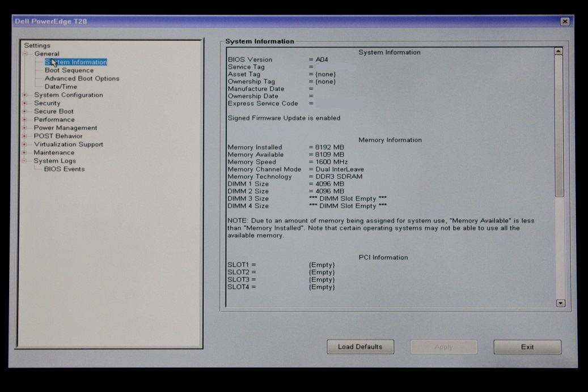Screen dimensions: 588x392
Task: Expand the Virtualization Support node
Action: (25, 144)
